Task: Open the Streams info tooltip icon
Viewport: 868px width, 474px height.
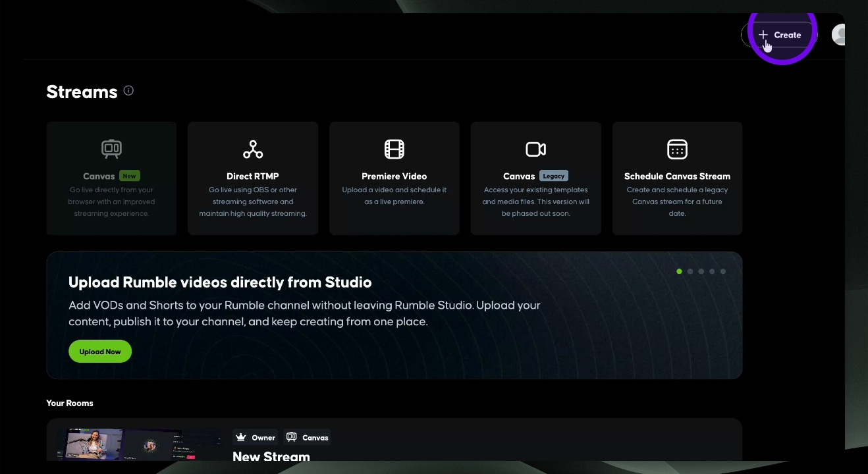Action: click(128, 91)
